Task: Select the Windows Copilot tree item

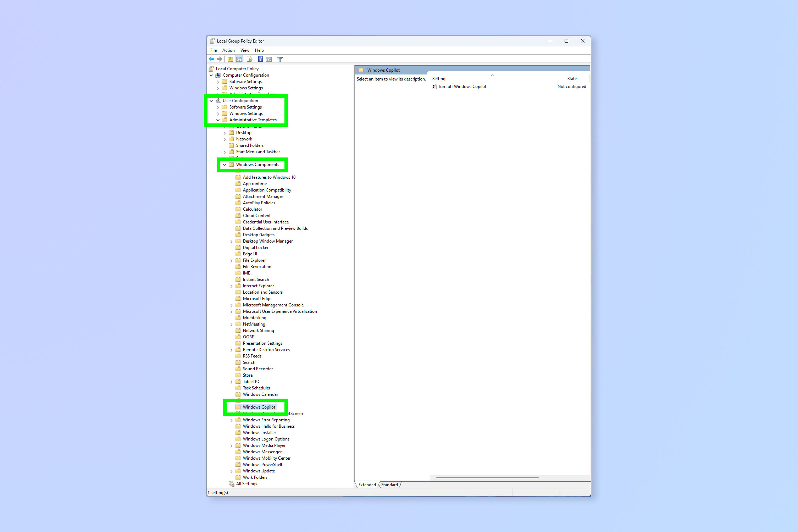Action: click(x=259, y=407)
